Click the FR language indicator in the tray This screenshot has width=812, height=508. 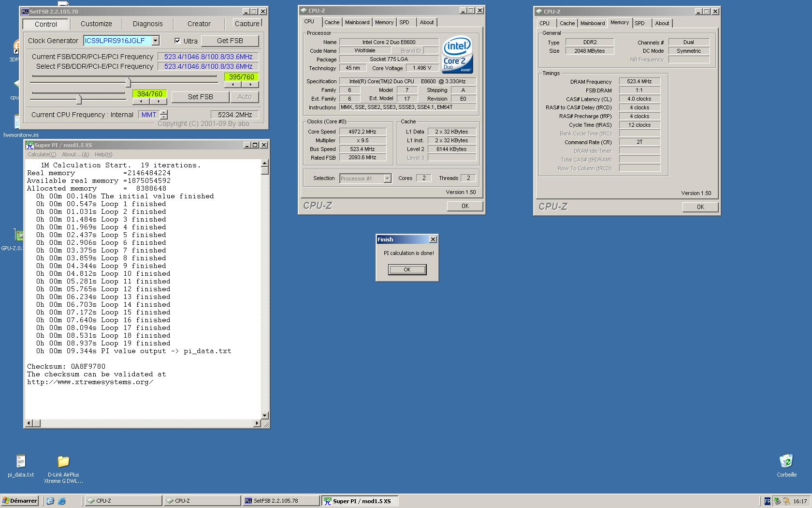(x=768, y=501)
